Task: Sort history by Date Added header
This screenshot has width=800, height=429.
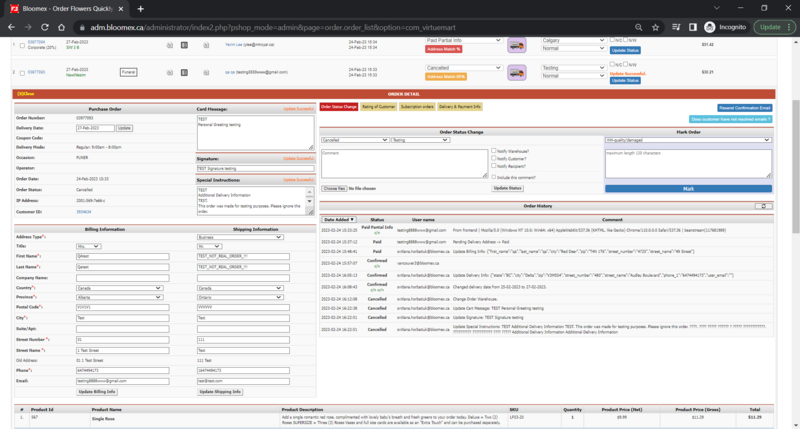Action: point(339,219)
